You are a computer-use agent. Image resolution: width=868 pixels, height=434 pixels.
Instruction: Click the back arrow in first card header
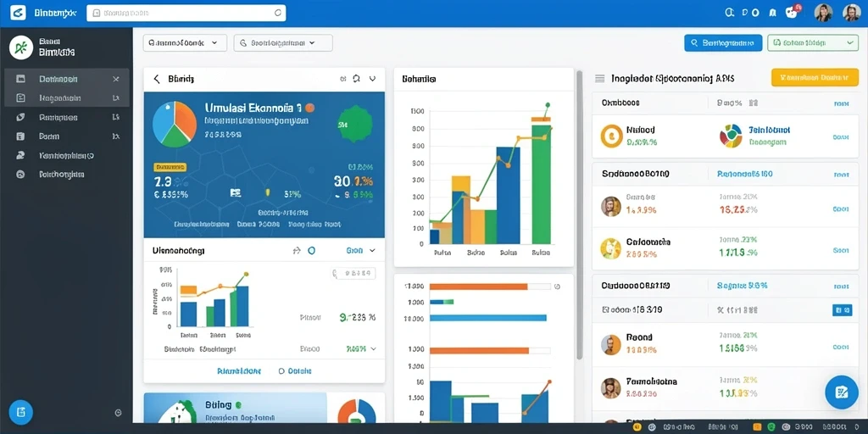(157, 79)
